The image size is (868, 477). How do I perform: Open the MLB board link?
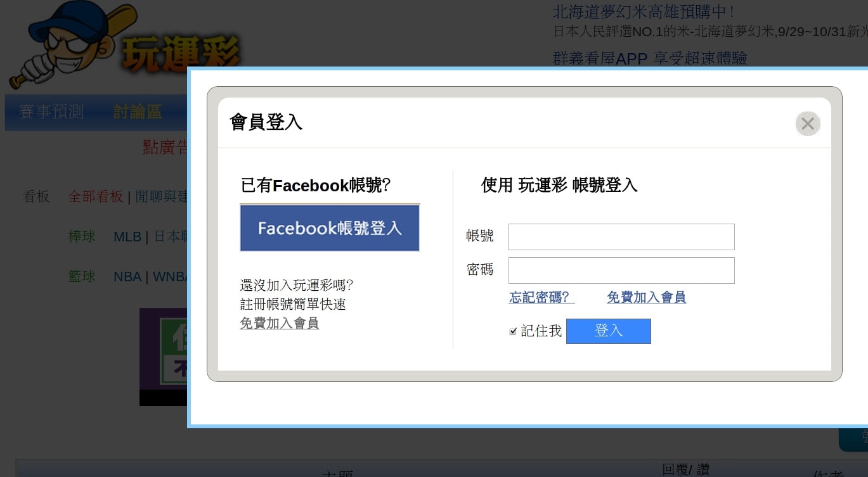pos(127,236)
